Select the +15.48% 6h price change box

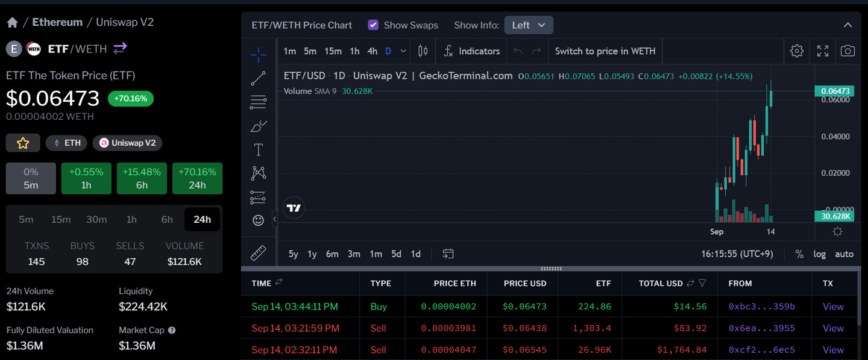coord(142,178)
